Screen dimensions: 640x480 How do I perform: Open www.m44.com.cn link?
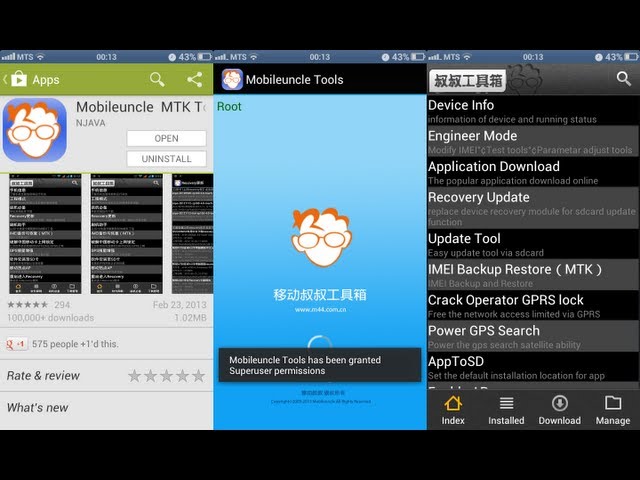[x=320, y=309]
